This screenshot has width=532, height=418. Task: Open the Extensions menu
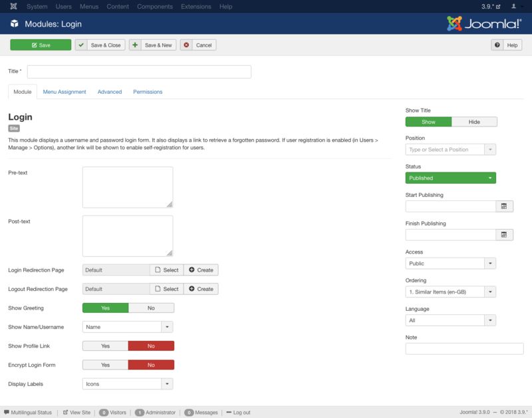pyautogui.click(x=196, y=7)
